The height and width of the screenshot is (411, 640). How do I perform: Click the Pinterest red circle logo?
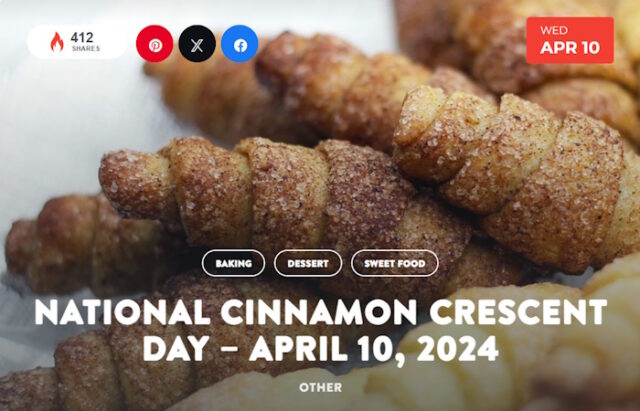[x=154, y=44]
